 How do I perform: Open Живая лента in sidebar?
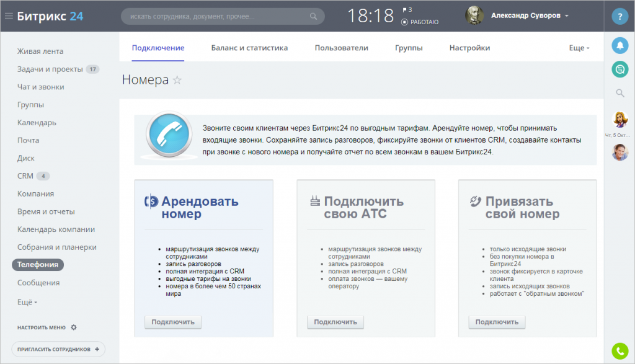pyautogui.click(x=40, y=51)
